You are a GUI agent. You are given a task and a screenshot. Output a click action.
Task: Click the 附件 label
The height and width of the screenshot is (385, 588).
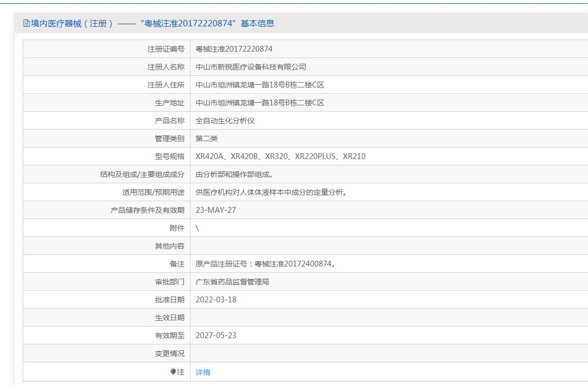click(177, 228)
